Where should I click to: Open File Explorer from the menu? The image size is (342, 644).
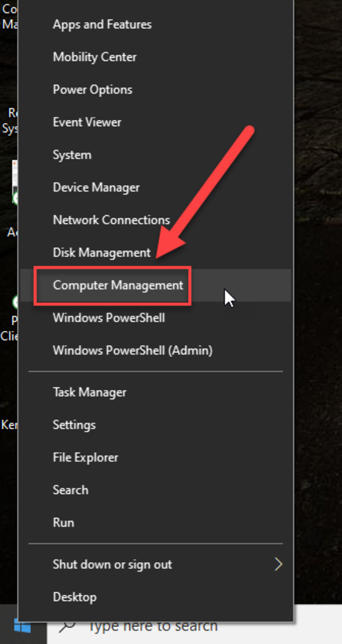[x=85, y=457]
